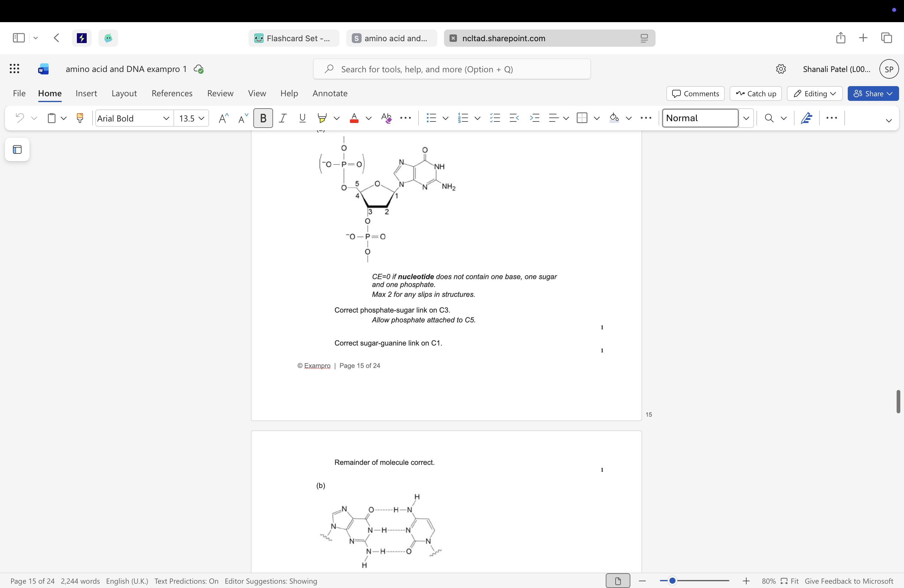Click the cloud saved status icon
The width and height of the screenshot is (904, 588).
pyautogui.click(x=199, y=69)
